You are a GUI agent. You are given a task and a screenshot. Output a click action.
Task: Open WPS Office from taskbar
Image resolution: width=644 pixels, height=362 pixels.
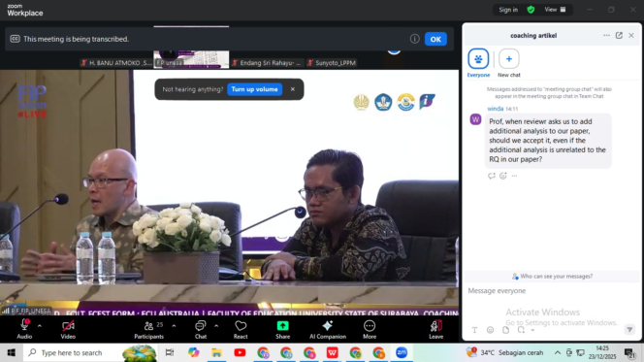333,352
